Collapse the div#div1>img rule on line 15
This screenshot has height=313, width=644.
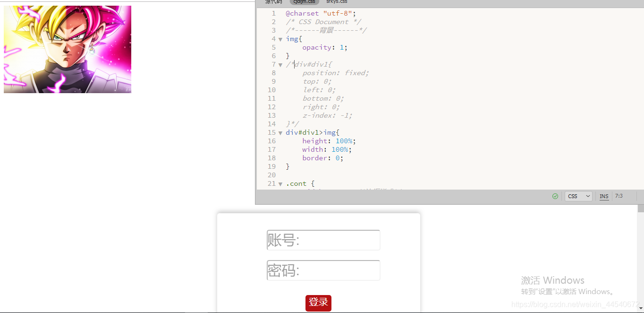tap(280, 133)
